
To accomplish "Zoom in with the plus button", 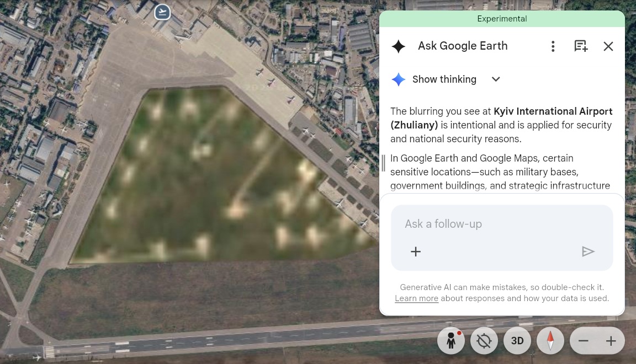I will [611, 341].
